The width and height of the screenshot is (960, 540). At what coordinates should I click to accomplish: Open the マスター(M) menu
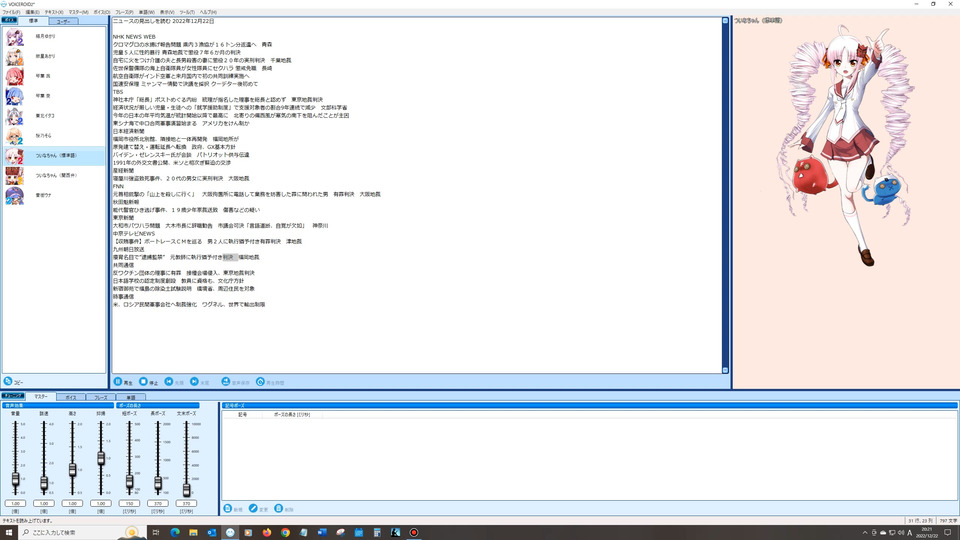[78, 12]
